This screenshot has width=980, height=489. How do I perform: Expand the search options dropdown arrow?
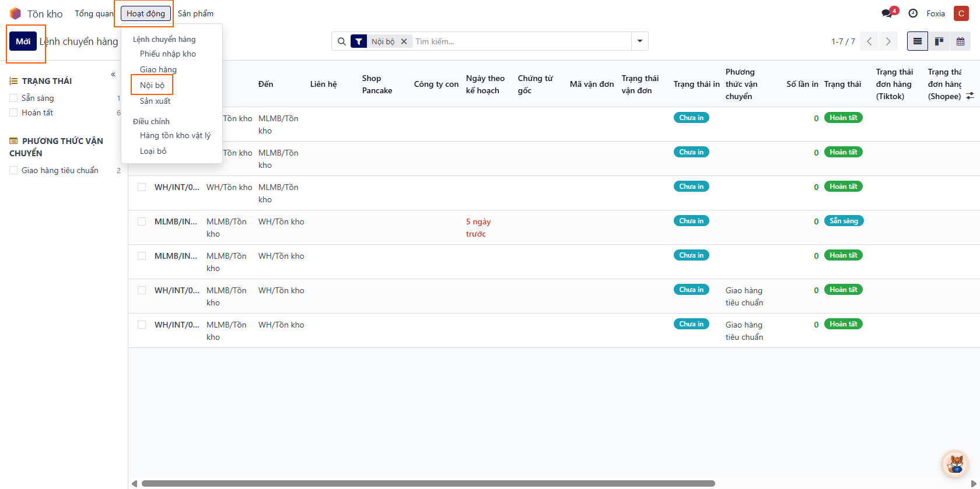[x=640, y=41]
